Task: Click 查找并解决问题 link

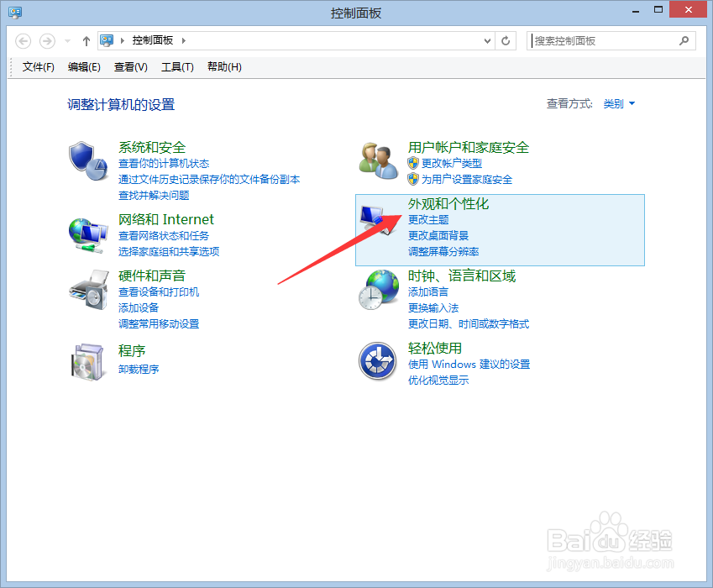Action: click(x=154, y=195)
